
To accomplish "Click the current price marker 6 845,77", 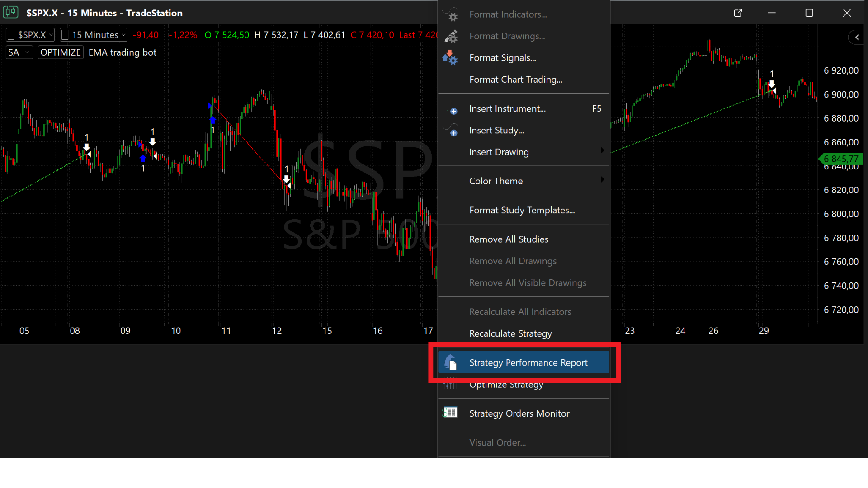I will click(x=841, y=159).
